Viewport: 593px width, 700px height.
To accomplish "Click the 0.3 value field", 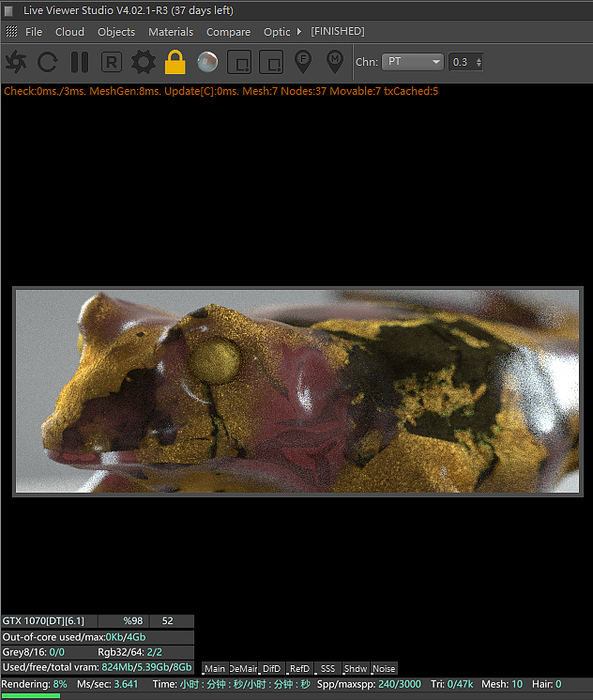I will tap(462, 62).
